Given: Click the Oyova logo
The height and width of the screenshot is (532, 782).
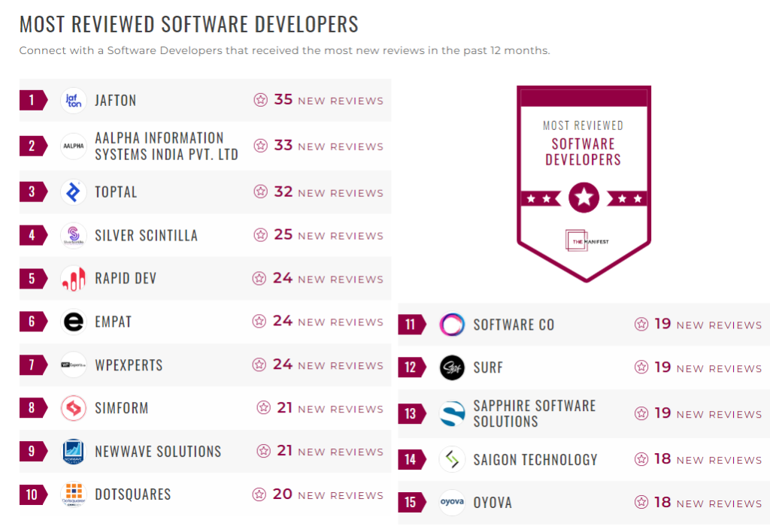Looking at the screenshot, I should point(452,502).
